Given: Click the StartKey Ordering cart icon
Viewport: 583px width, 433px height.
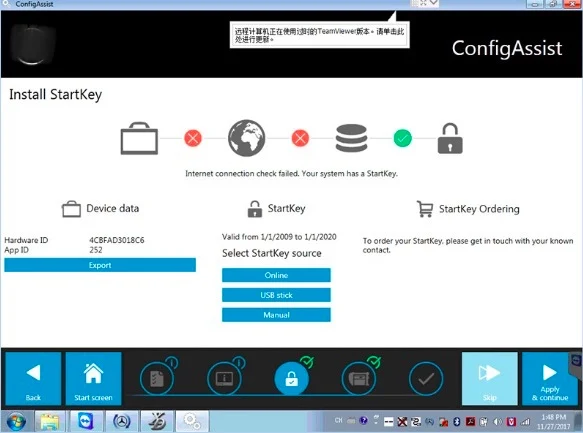Looking at the screenshot, I should point(425,209).
